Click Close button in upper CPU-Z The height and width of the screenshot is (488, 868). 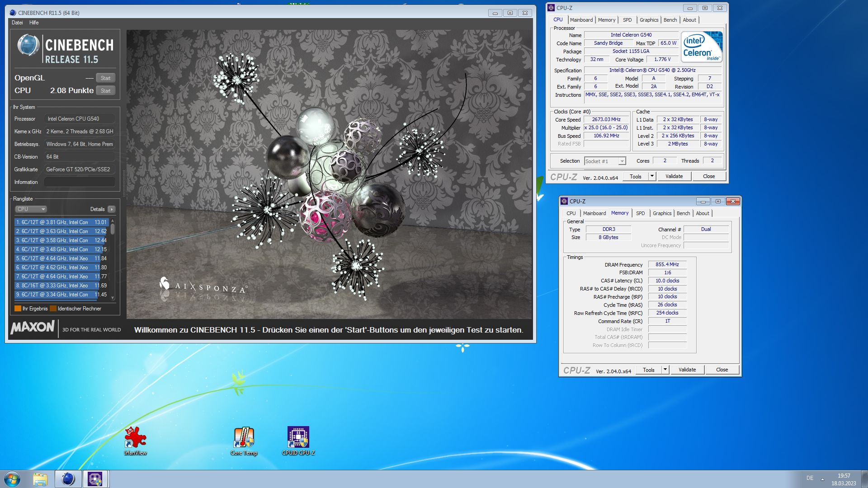pyautogui.click(x=709, y=177)
